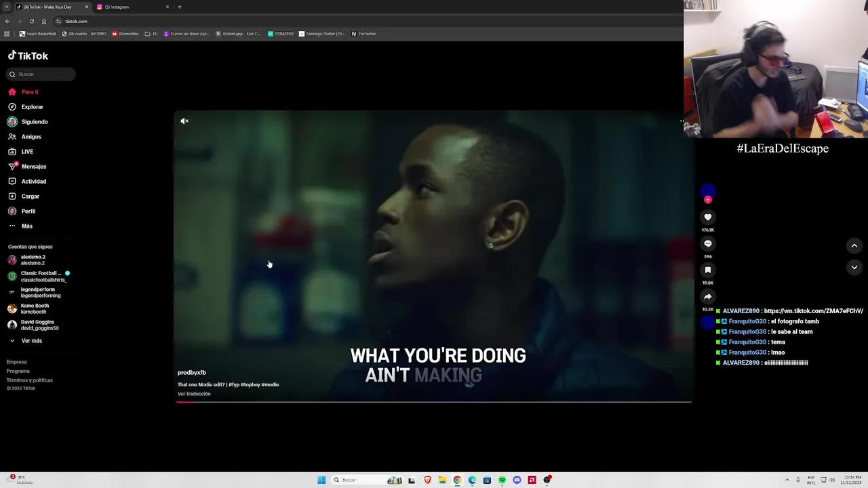Click browser back button

point(7,21)
